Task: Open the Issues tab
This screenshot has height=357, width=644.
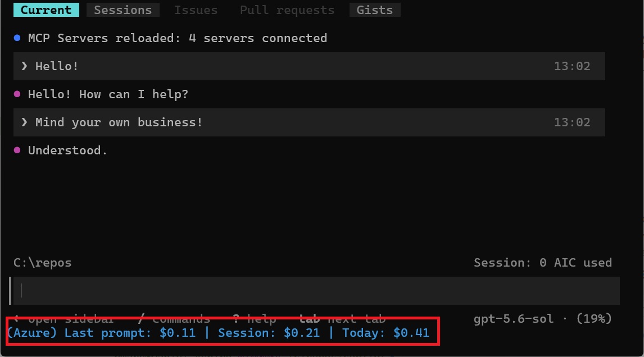Action: pyautogui.click(x=196, y=10)
